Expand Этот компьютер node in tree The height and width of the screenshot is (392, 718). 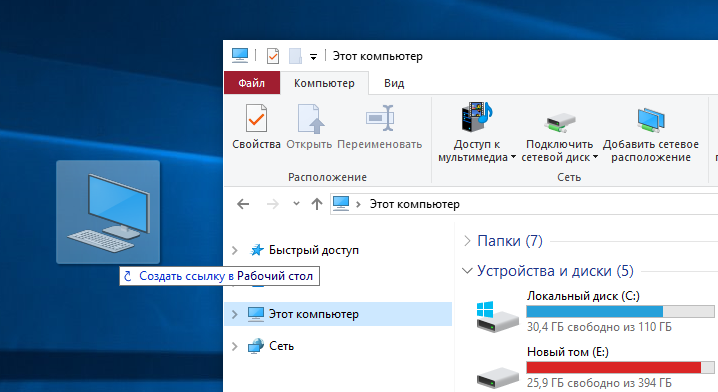(x=234, y=314)
